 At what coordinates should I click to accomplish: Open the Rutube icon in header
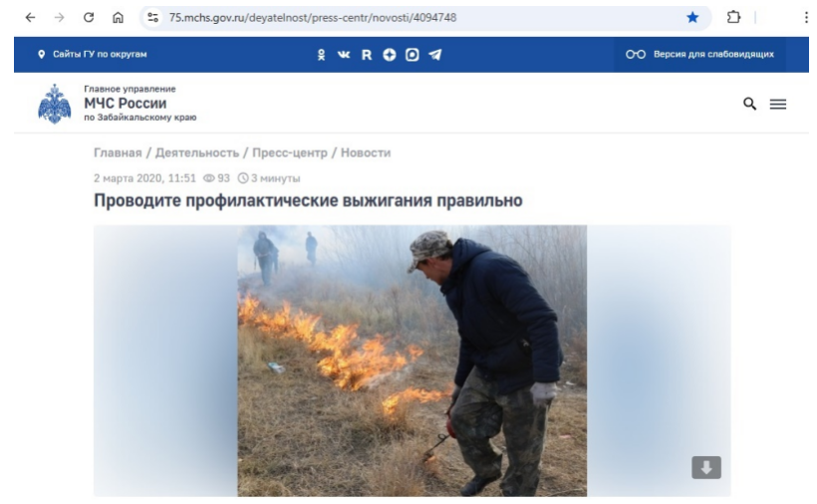pos(367,55)
